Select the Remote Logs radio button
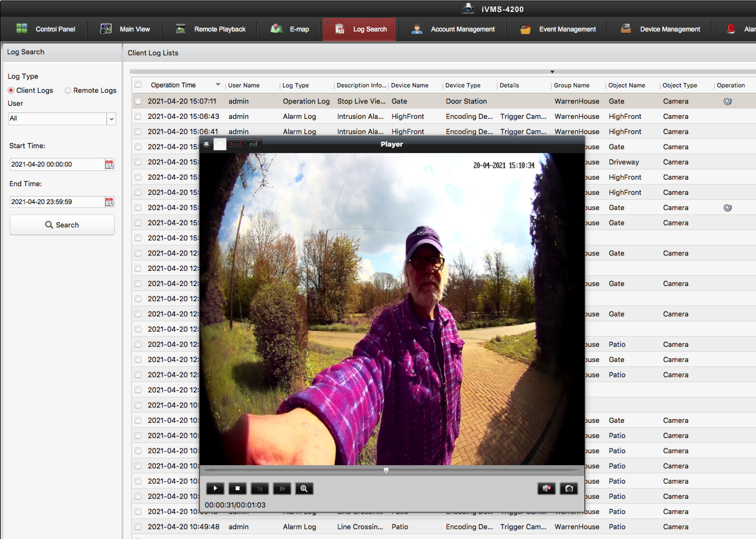 (x=68, y=90)
